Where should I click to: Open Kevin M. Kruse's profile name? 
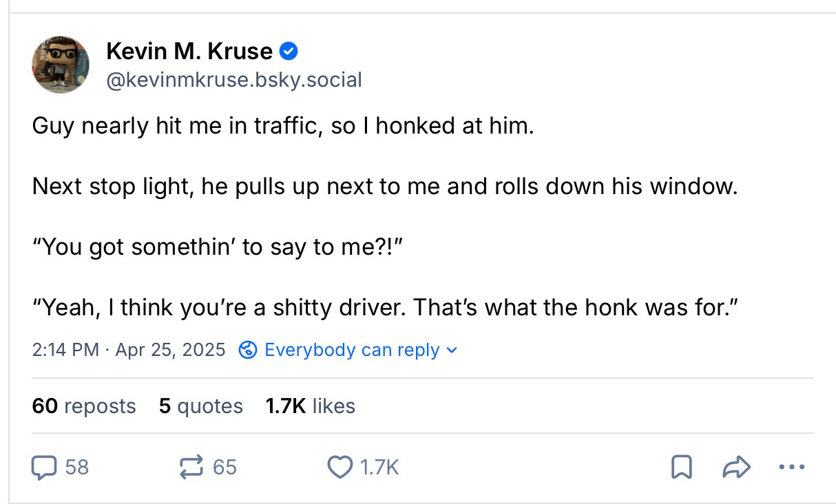pyautogui.click(x=189, y=51)
